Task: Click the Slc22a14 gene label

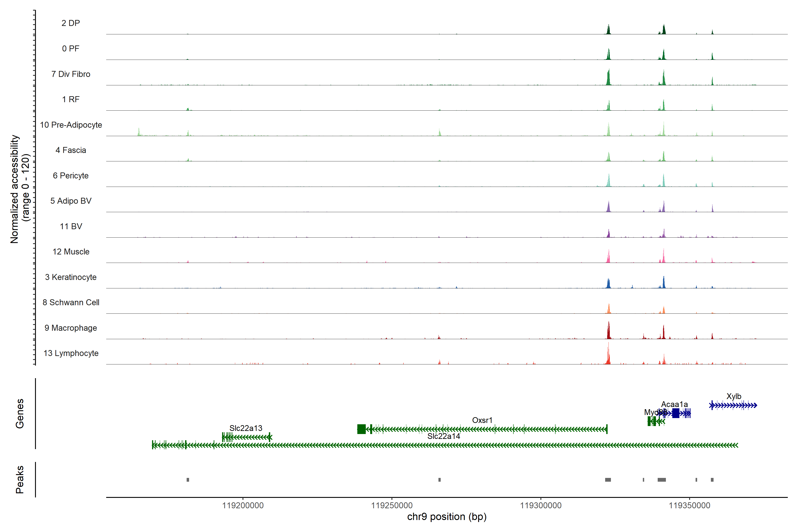Action: [x=444, y=436]
